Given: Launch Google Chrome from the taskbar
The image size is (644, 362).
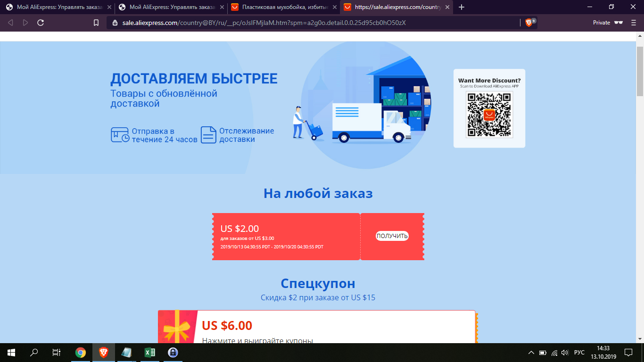Looking at the screenshot, I should [x=81, y=353].
